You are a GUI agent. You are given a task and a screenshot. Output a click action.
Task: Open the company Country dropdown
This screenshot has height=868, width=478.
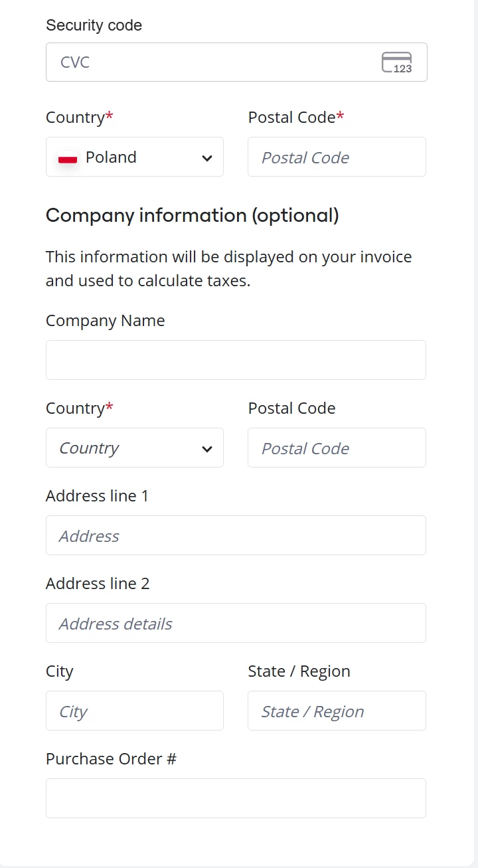[135, 448]
